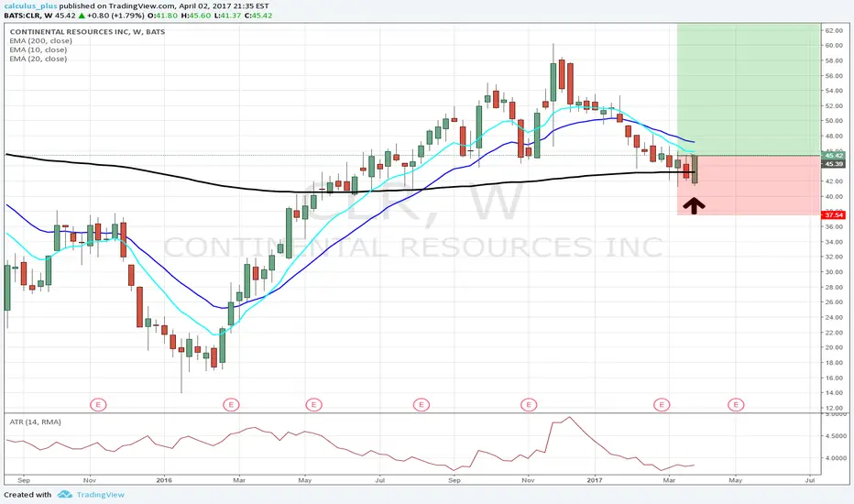Click the ATR (14, RMA) indicator label

coord(35,422)
